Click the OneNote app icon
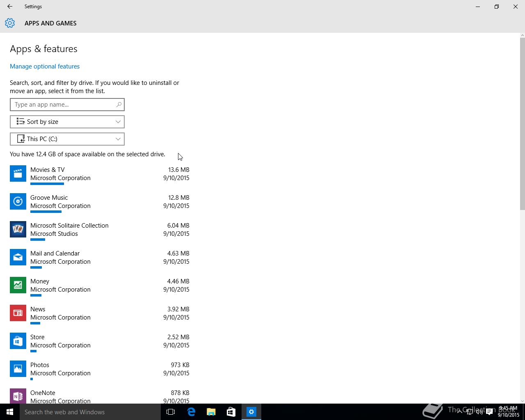Screen dimensions: 525x420 [18, 396]
